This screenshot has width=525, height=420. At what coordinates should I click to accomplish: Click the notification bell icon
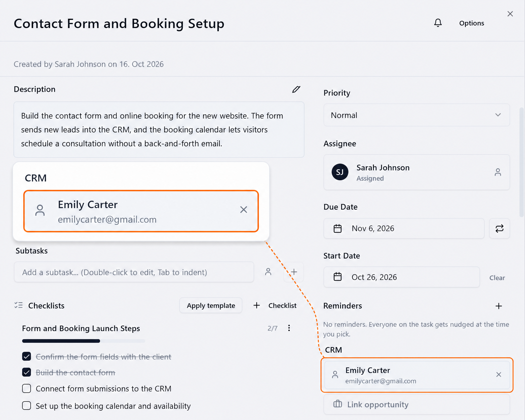tap(438, 23)
